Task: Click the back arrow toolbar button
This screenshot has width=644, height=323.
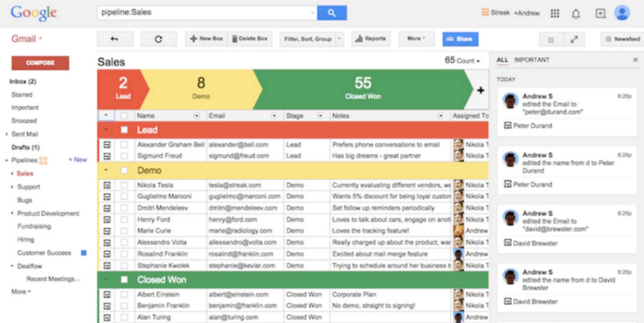Action: [114, 39]
